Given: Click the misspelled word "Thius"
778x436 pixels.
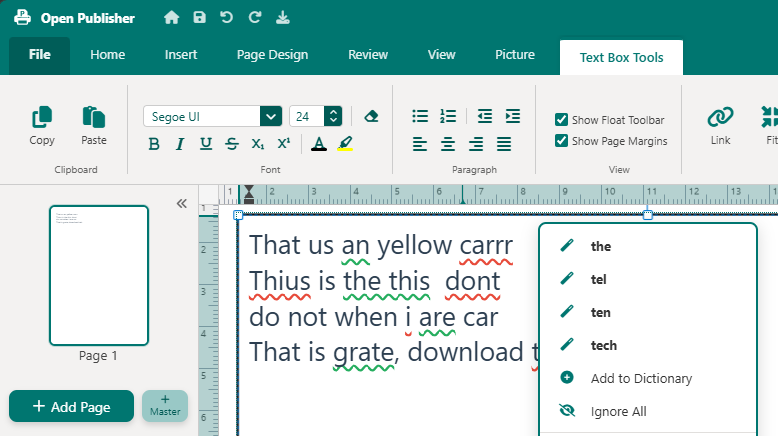Looking at the screenshot, I should (279, 282).
